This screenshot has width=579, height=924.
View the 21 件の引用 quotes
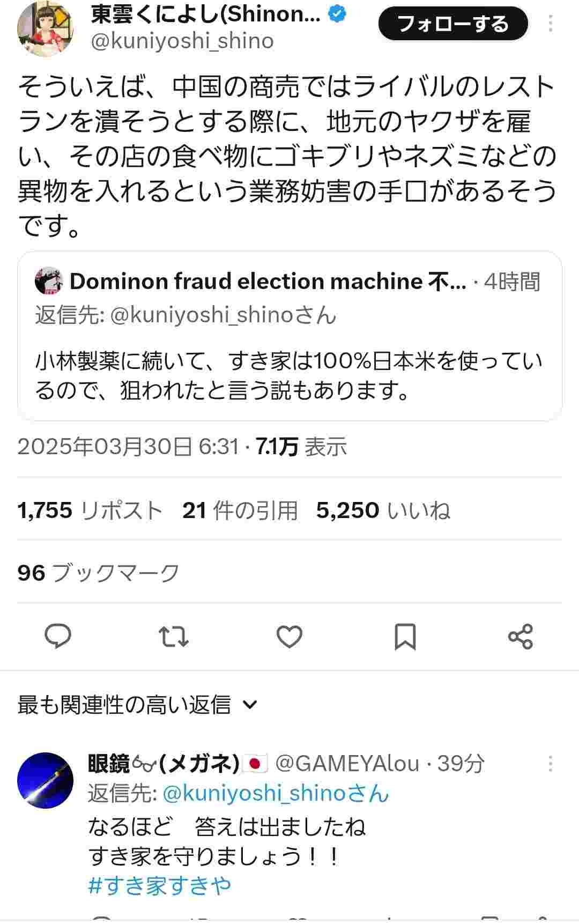pos(240,511)
